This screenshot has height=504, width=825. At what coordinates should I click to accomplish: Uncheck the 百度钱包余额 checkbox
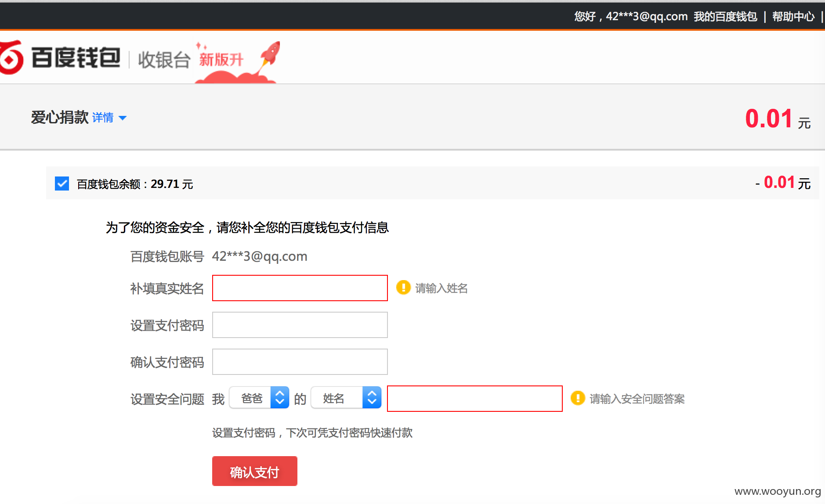(x=62, y=184)
